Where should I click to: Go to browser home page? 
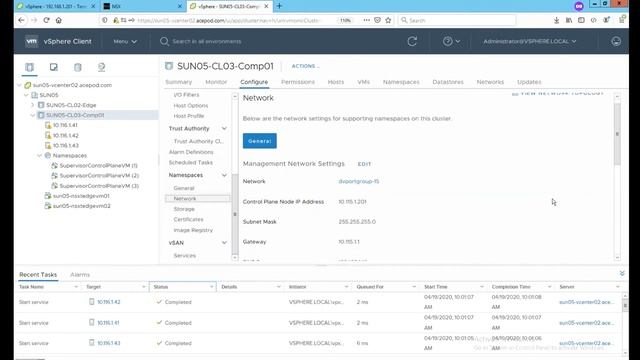[x=59, y=20]
